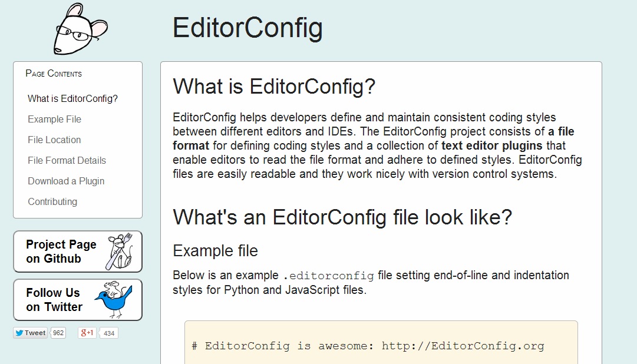Click the EditorConfig mouse logo
Viewport: 637px width, 364px height.
81,29
